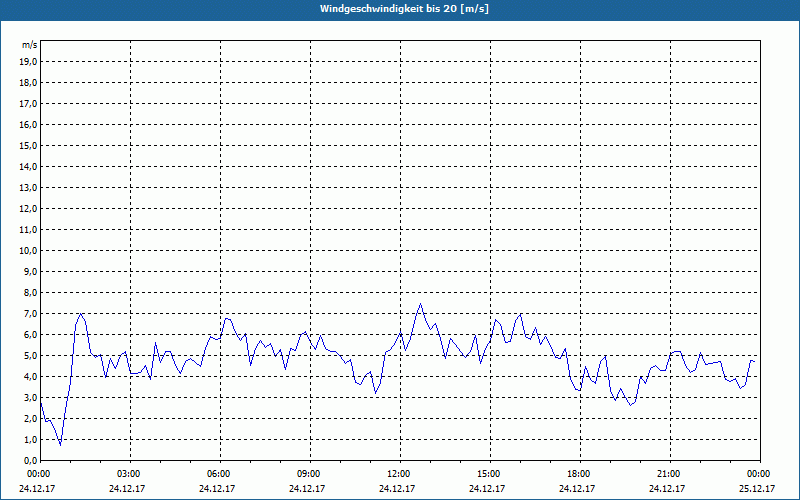Click the "Windgeschwindigkeit bis 20 [m/s]" chart title
This screenshot has width=800, height=500.
coord(404,9)
